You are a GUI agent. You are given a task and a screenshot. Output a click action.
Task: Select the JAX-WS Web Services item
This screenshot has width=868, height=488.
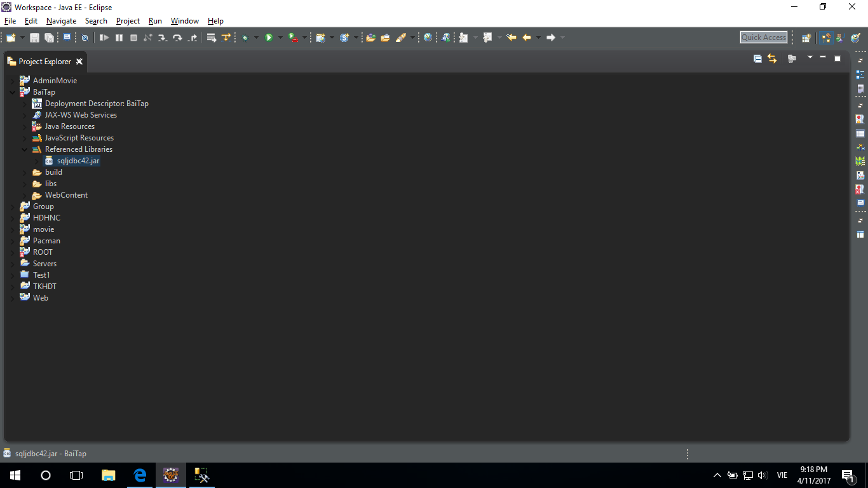[81, 115]
